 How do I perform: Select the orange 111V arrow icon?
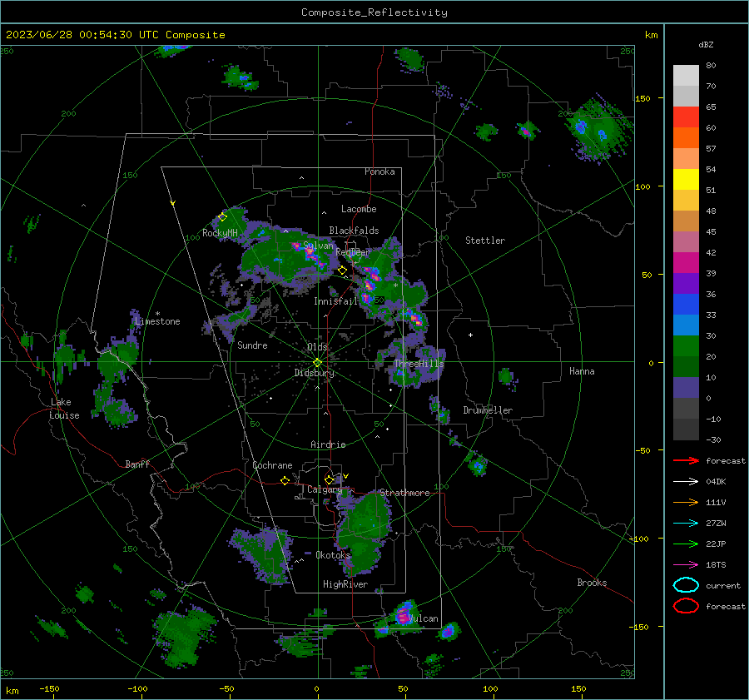click(x=686, y=502)
